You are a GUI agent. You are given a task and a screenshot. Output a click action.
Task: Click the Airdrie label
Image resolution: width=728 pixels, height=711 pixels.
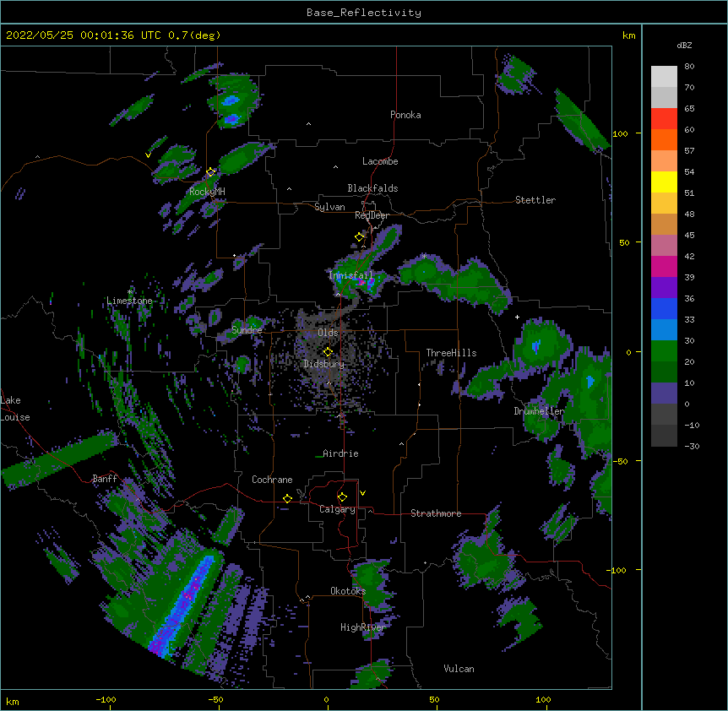pos(340,453)
